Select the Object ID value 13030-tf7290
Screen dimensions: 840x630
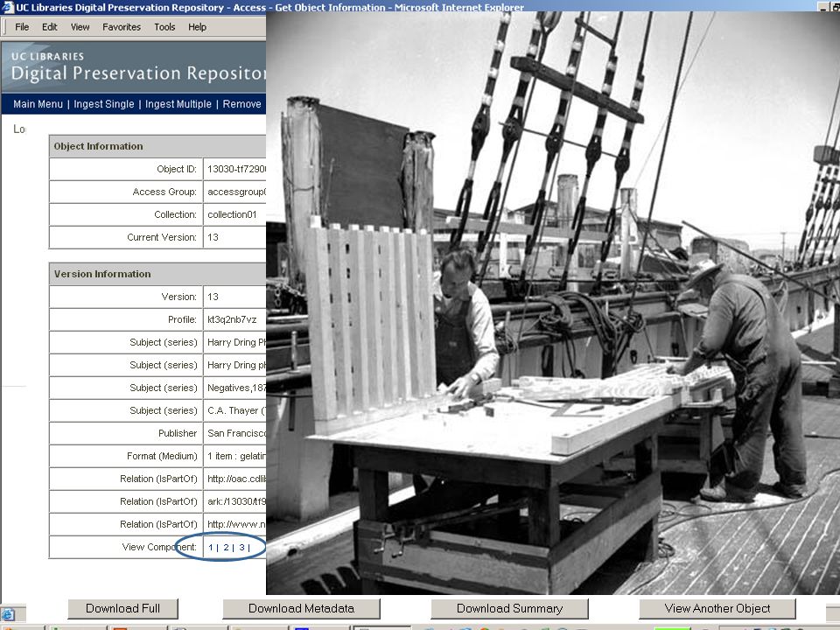236,169
